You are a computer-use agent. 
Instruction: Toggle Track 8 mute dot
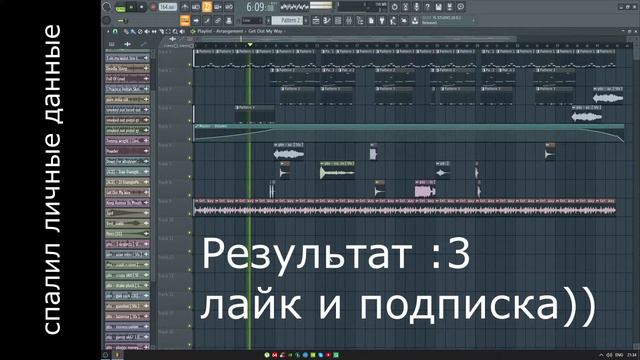(189, 195)
